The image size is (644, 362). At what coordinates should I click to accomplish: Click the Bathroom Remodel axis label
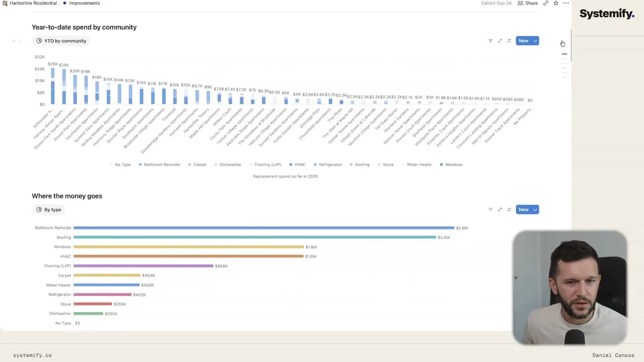click(53, 228)
